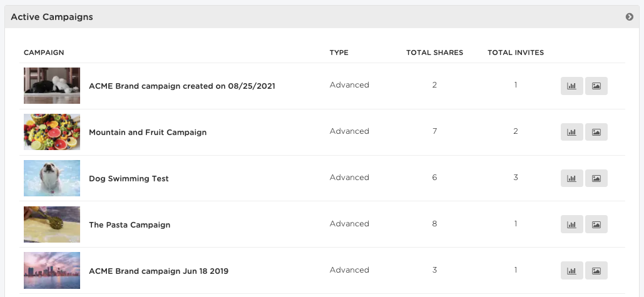Open image gallery for The Pasta Campaign
This screenshot has width=644, height=297.
point(596,224)
